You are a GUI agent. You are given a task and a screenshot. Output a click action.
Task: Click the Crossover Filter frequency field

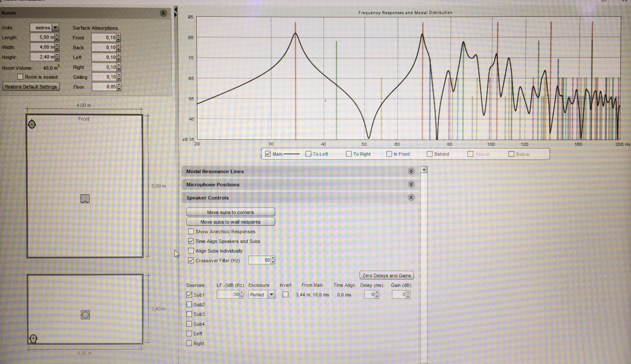click(x=259, y=260)
